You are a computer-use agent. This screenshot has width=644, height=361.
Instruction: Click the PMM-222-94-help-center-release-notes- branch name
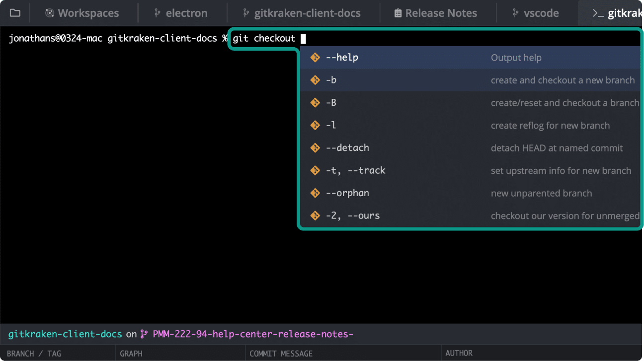point(252,334)
